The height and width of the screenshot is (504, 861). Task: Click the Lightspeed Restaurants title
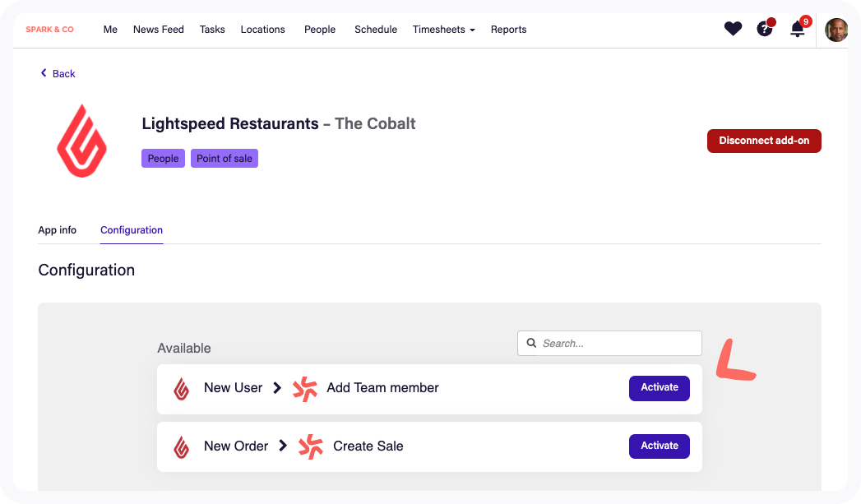tap(230, 123)
